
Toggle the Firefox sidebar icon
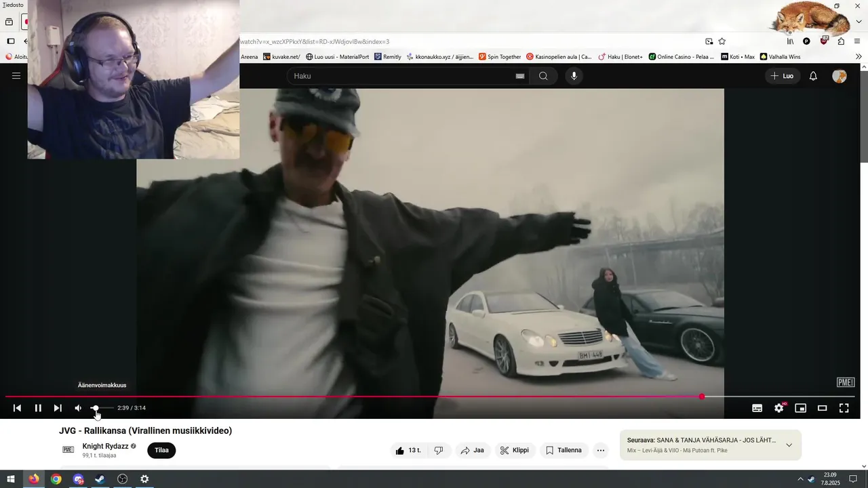point(11,41)
